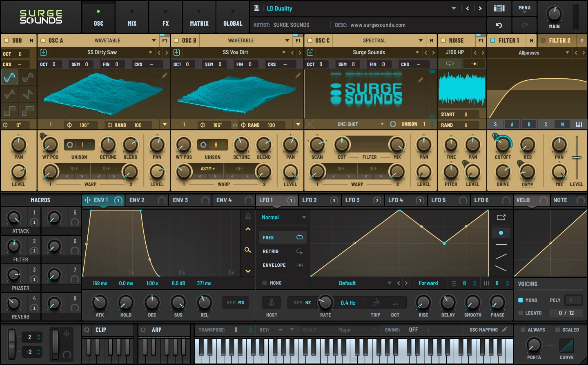The height and width of the screenshot is (365, 588).
Task: Adjust the FILTER 1 LEVEL slider
Action: pos(577,157)
